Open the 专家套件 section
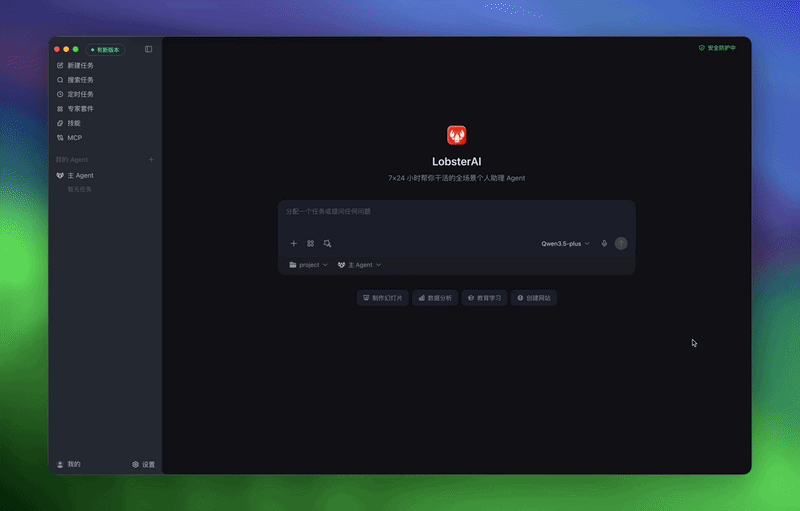This screenshot has width=800, height=511. point(75,109)
